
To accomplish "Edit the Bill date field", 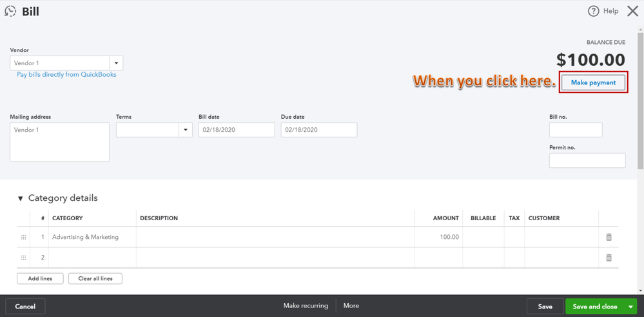I will [x=237, y=130].
